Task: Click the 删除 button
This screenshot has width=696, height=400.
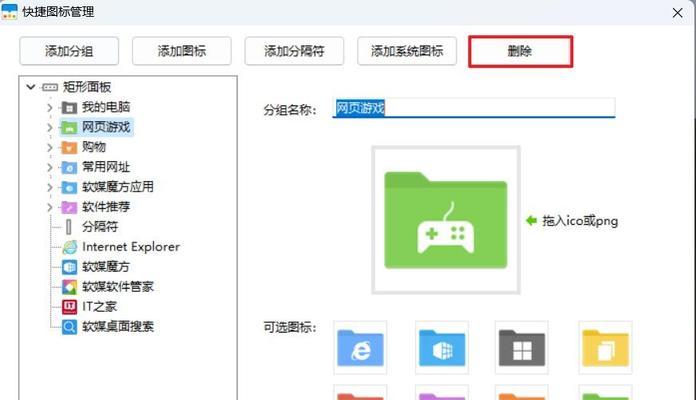Action: (520, 51)
